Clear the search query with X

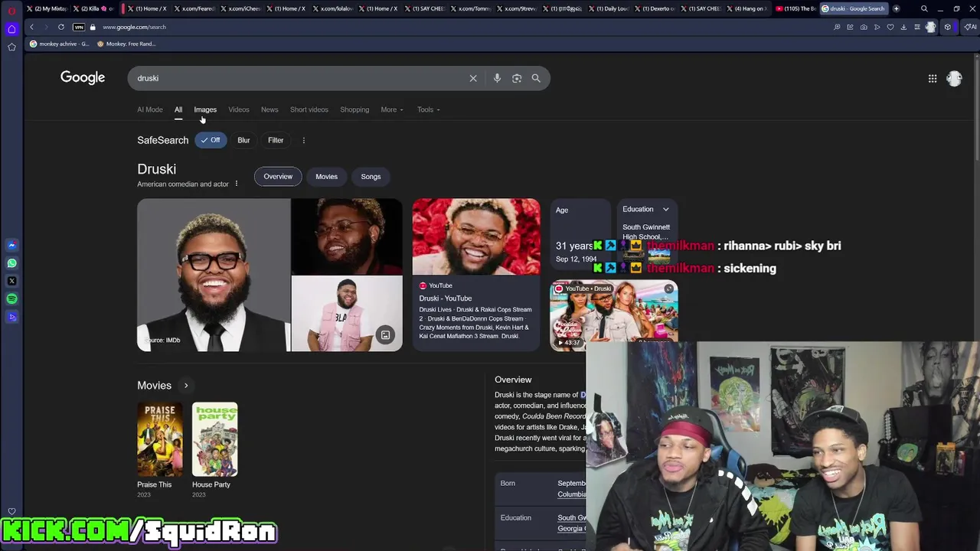click(x=473, y=78)
